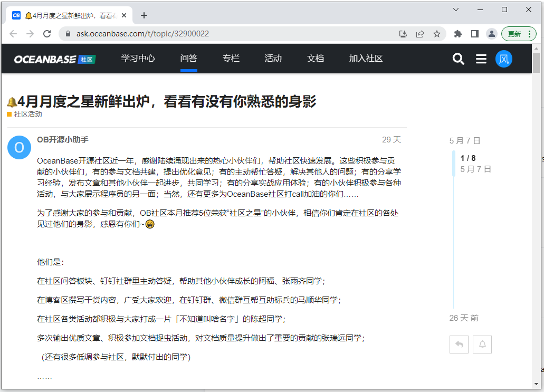This screenshot has height=392, width=544.
Task: Click the line mentioning 陈超同学
Action: [161, 319]
